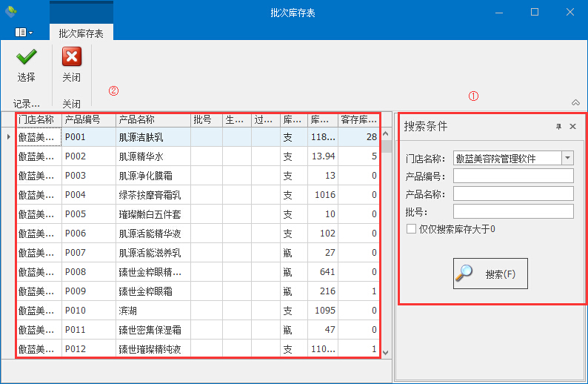The width and height of the screenshot is (588, 384).
Task: Select the row indicator for the first row
Action: [8, 137]
